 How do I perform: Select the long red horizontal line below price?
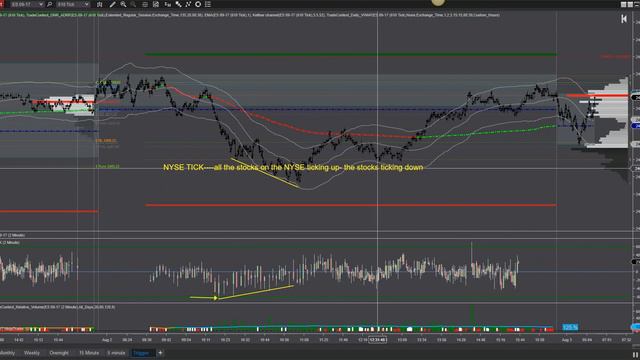pos(351,205)
